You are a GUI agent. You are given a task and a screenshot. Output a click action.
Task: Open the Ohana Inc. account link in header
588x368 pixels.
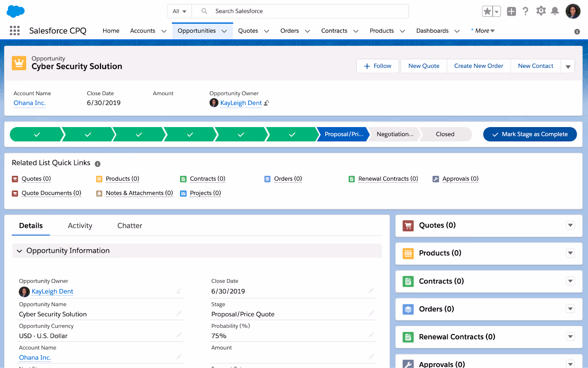pyautogui.click(x=30, y=103)
